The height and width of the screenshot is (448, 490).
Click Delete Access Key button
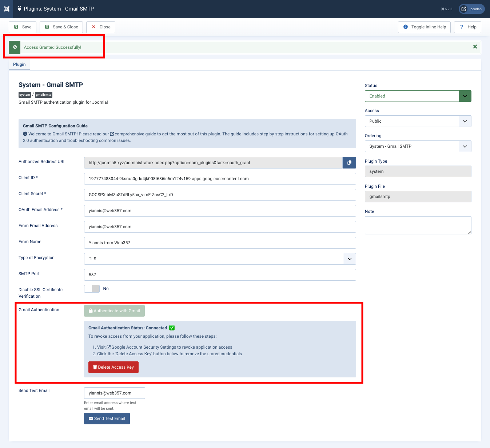click(113, 367)
